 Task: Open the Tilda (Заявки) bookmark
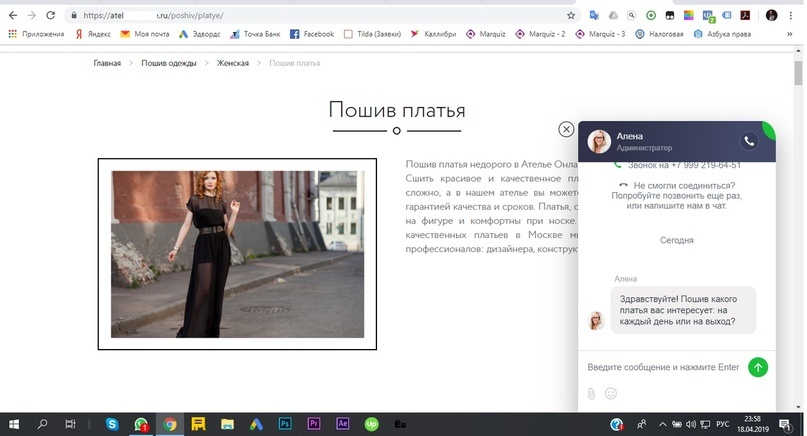[372, 34]
